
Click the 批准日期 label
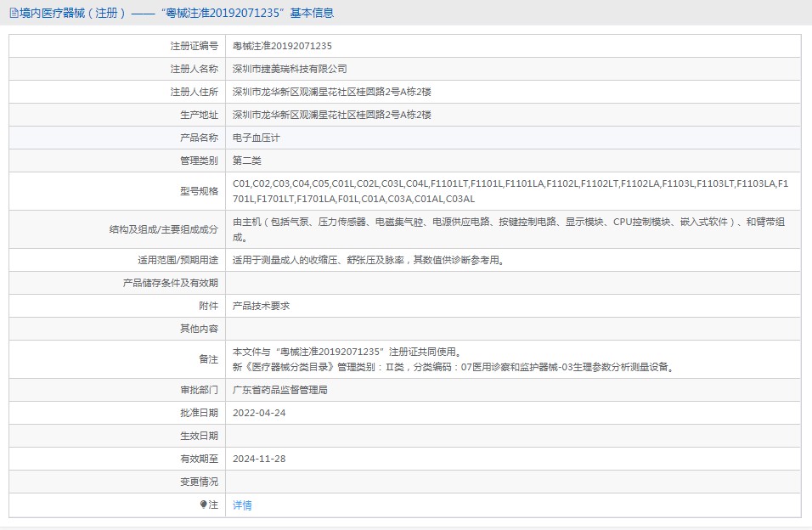(199, 413)
